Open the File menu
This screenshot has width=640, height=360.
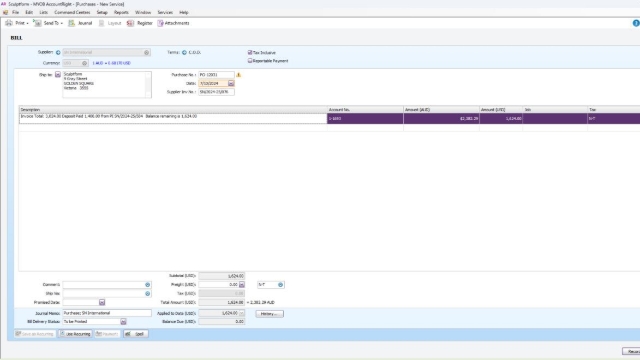pos(16,13)
